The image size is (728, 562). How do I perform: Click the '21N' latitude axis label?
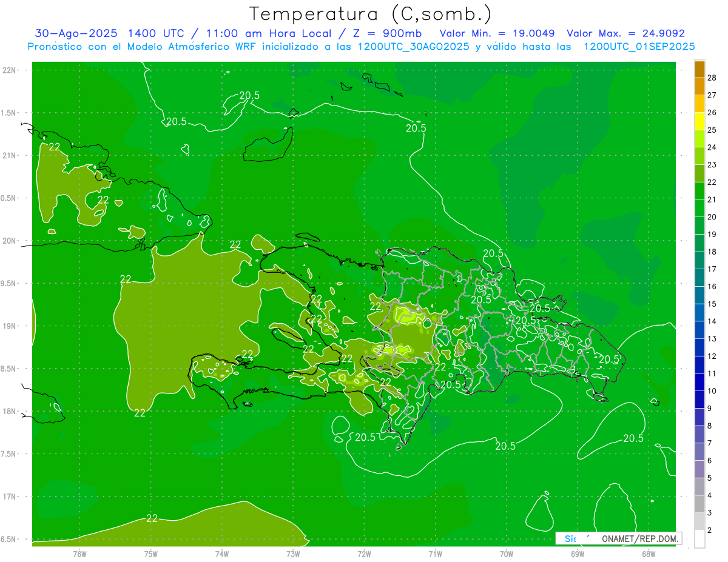click(10, 155)
